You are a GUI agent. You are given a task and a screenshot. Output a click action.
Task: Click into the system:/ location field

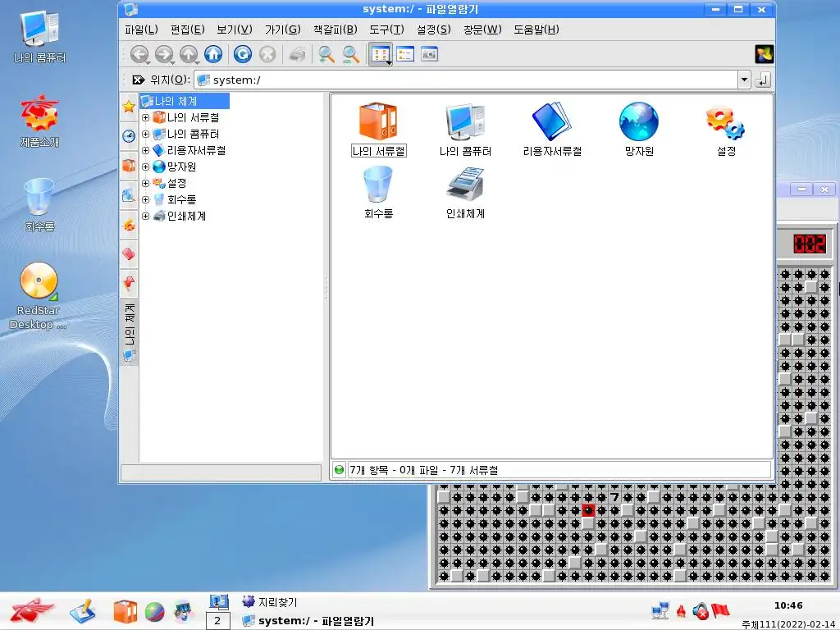tap(466, 80)
